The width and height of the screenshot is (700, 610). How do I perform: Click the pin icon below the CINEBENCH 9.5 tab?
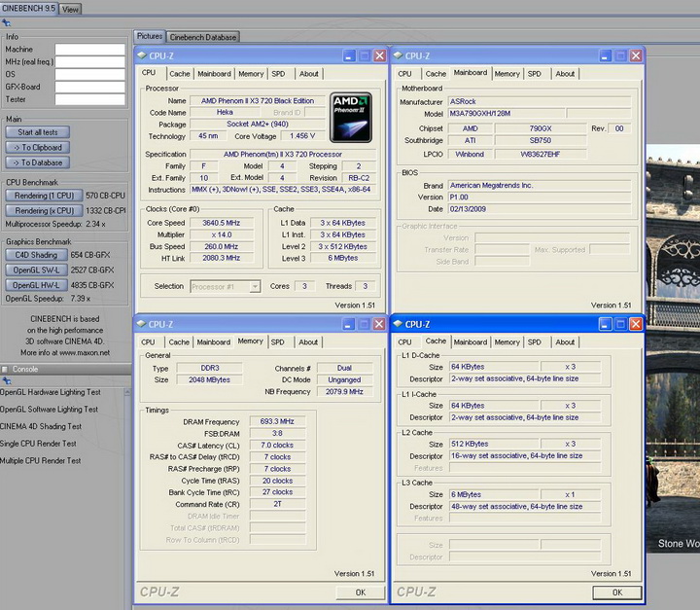(7, 22)
